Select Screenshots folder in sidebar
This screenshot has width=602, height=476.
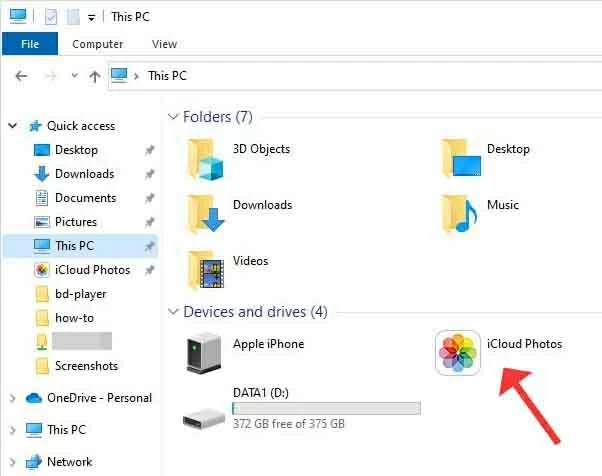tap(85, 366)
